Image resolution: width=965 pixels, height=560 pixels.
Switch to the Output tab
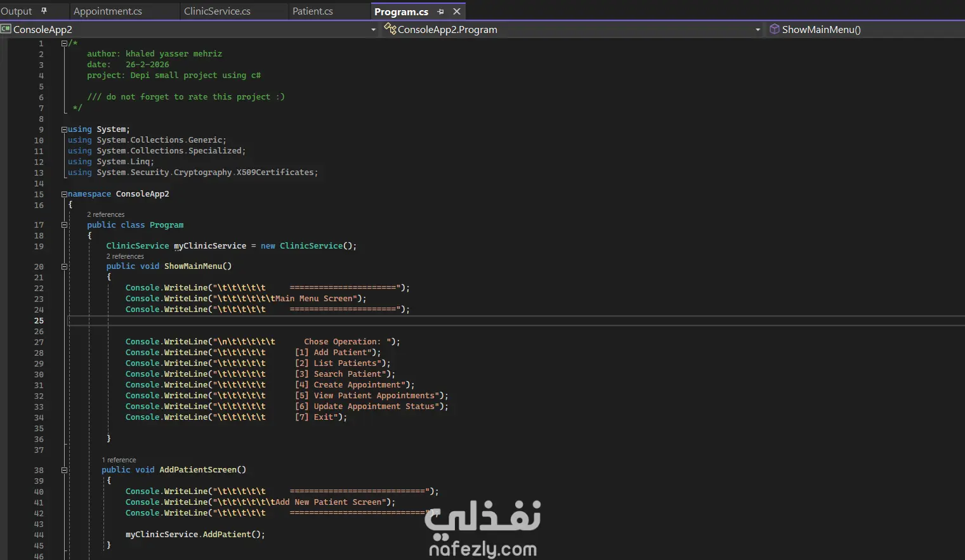click(x=16, y=11)
